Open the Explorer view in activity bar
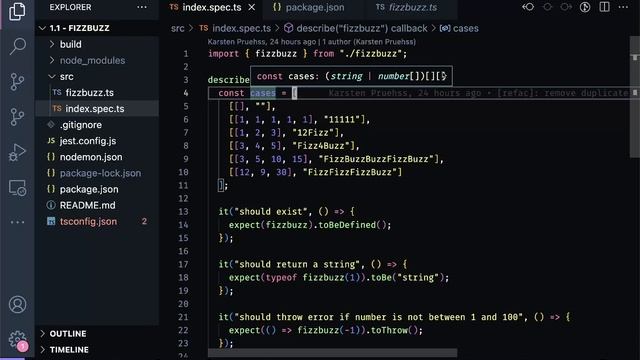The image size is (640, 360). tap(17, 11)
